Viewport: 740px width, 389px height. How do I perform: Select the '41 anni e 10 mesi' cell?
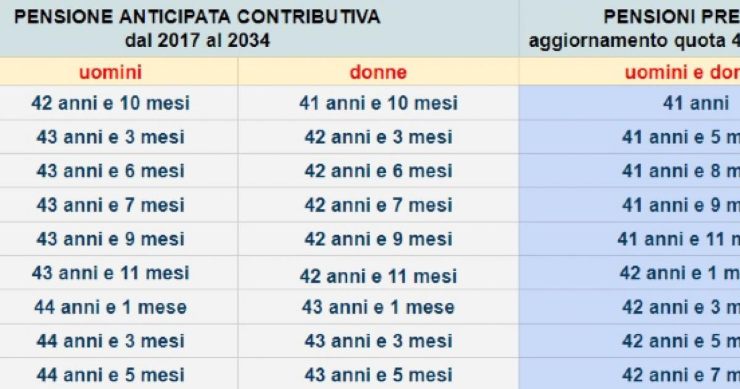[378, 103]
